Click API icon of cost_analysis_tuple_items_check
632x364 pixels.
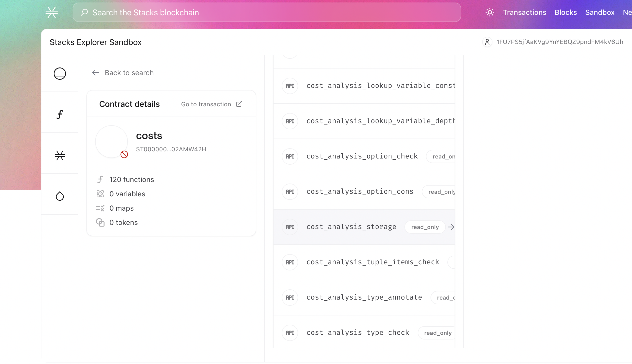tap(290, 262)
